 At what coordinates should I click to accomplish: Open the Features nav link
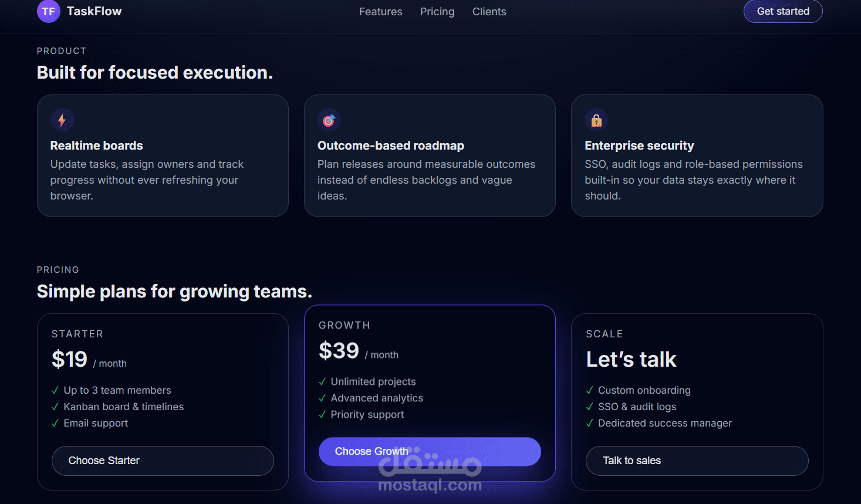point(380,12)
